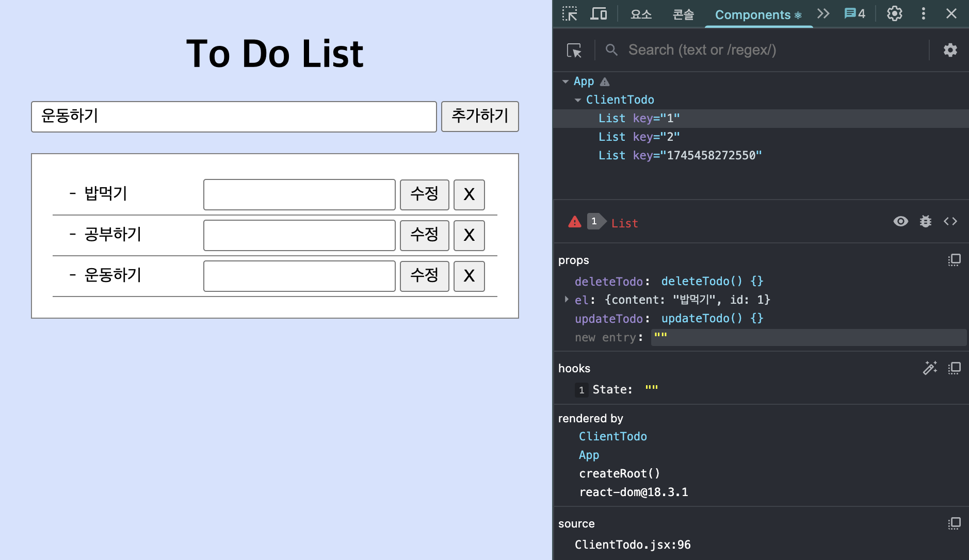Click 수정 button for 운동하기 item

pos(424,276)
